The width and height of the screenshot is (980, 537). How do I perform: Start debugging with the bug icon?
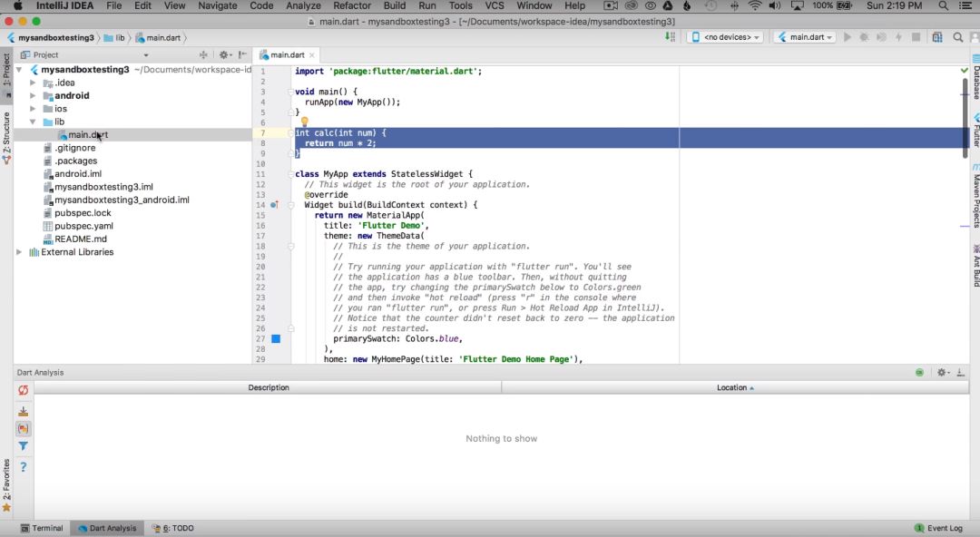click(x=865, y=37)
